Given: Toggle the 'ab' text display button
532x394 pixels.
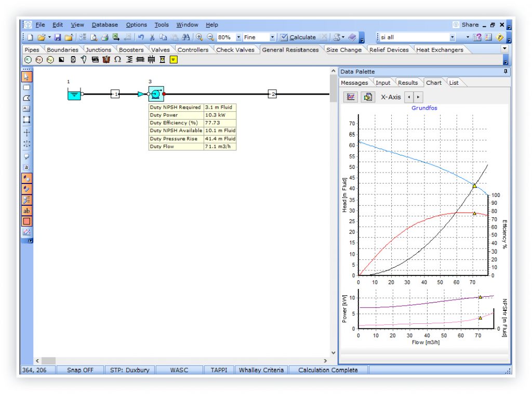Looking at the screenshot, I should [x=26, y=211].
